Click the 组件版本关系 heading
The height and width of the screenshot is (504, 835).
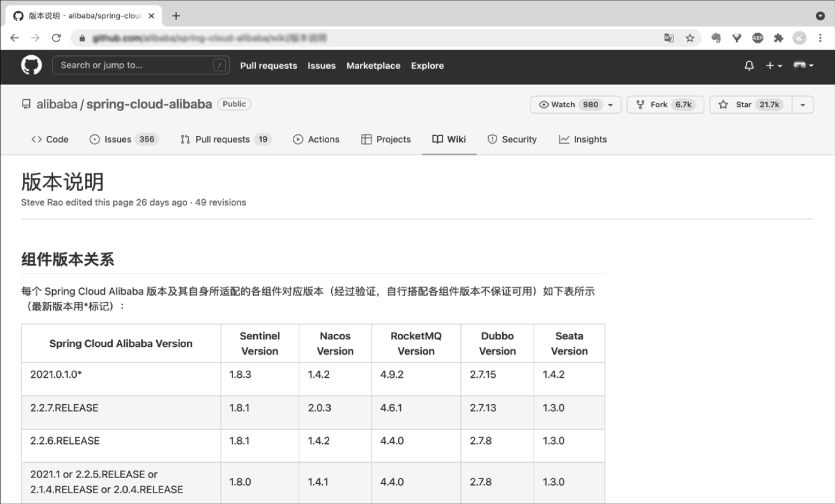point(67,260)
